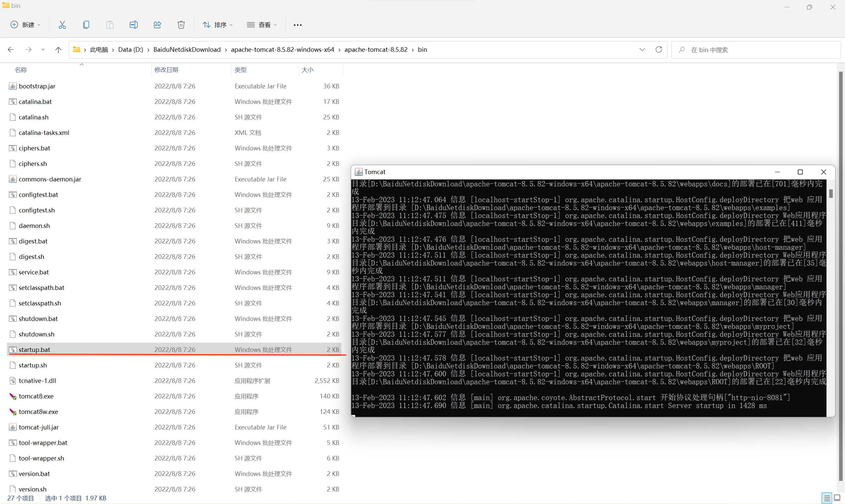Switch to details view in status bar
Screen dimensions: 845x504
coord(827,498)
